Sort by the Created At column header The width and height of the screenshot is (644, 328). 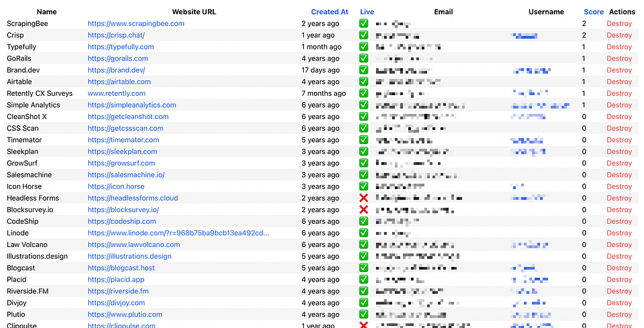coord(329,12)
